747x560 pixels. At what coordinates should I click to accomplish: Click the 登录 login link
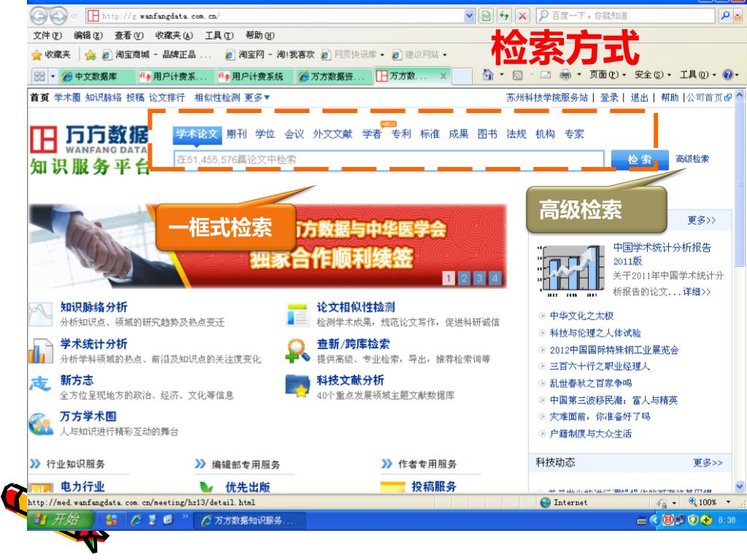pyautogui.click(x=609, y=98)
